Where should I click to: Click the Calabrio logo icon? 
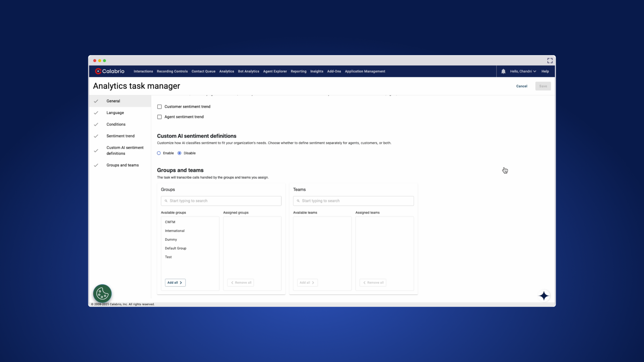98,71
